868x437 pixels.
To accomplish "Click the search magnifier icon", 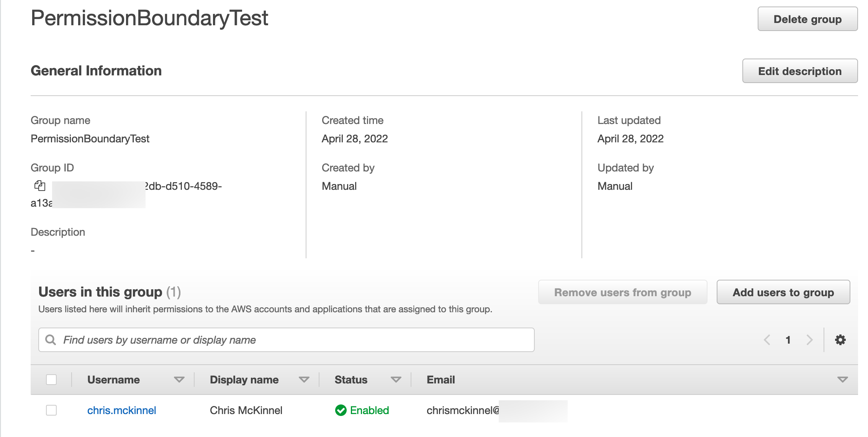I will (51, 340).
